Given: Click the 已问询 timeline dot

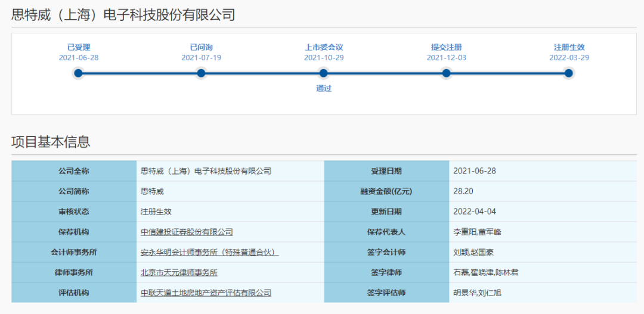Looking at the screenshot, I should click(201, 73).
